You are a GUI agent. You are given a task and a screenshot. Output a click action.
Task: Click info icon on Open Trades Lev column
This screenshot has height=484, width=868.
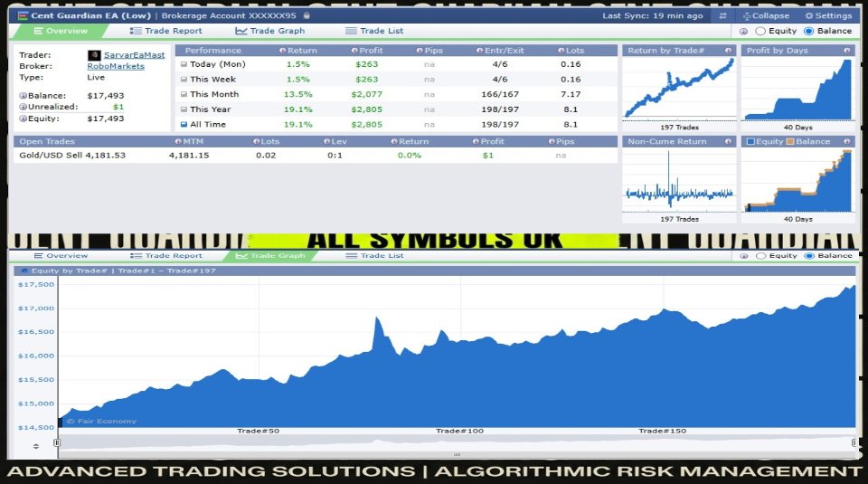coord(326,142)
